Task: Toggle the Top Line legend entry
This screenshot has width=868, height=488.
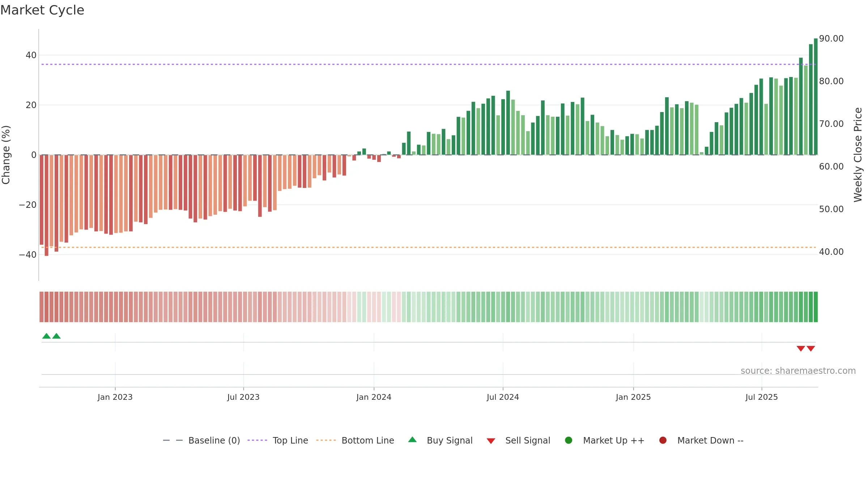Action: (278, 440)
